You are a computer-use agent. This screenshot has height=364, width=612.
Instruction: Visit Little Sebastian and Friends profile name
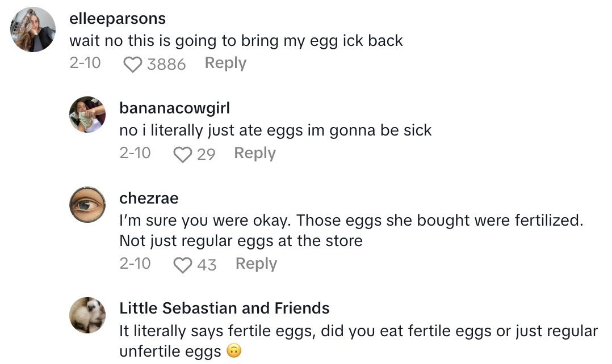click(224, 308)
